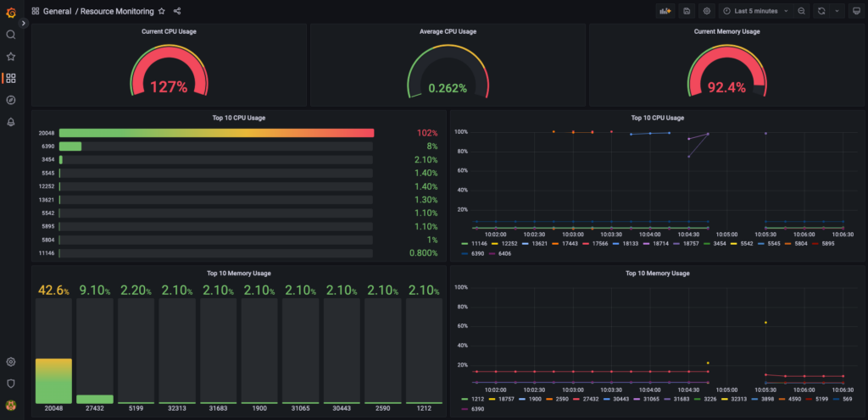
Task: Click the 2.20% value above memory bar 5199
Action: [136, 290]
